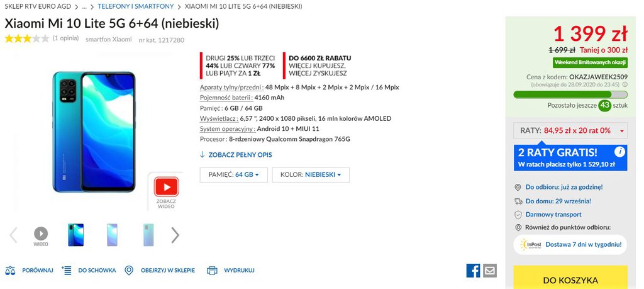644x289 pixels.
Task: Go to SKLEP RTV EURO AGD breadcrumb
Action: click(x=38, y=6)
